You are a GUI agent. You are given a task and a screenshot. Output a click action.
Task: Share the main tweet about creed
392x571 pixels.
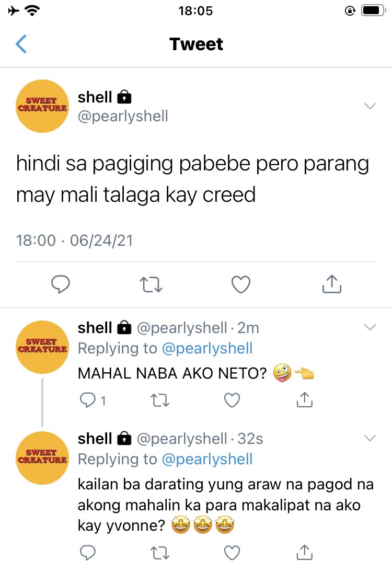(x=331, y=284)
